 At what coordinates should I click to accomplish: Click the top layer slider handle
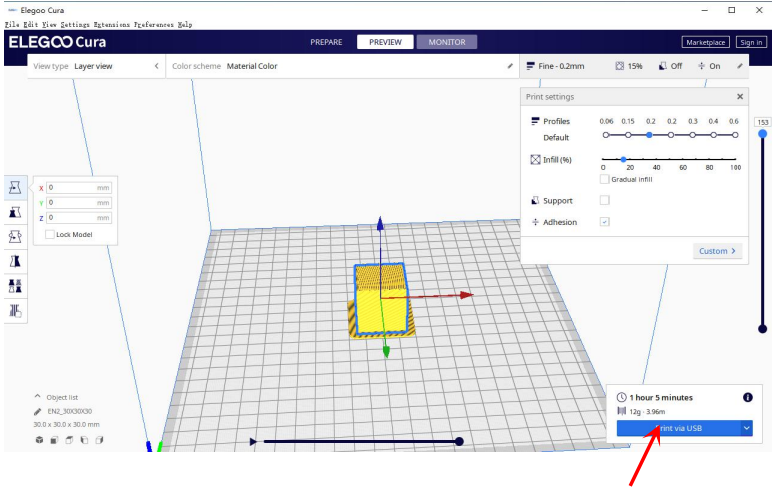(x=763, y=134)
